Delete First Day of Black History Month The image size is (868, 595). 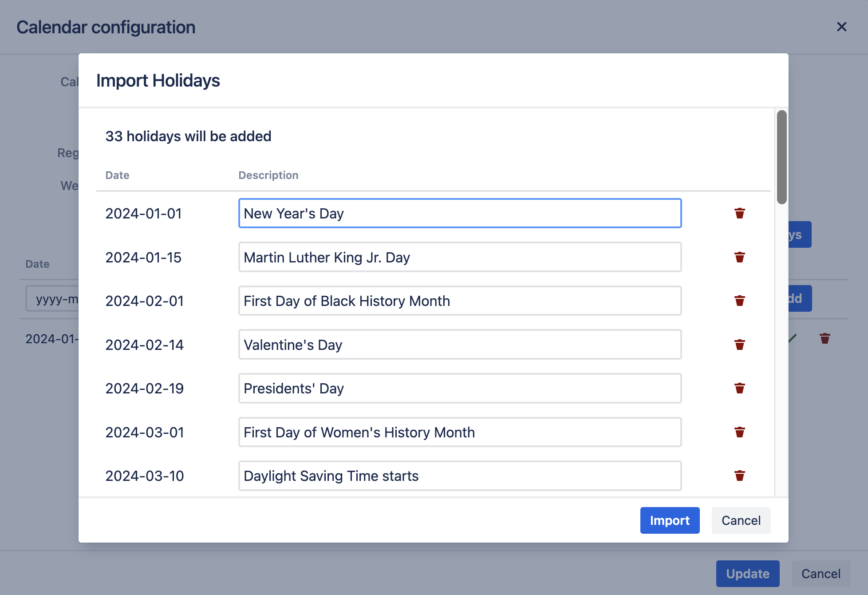point(739,301)
